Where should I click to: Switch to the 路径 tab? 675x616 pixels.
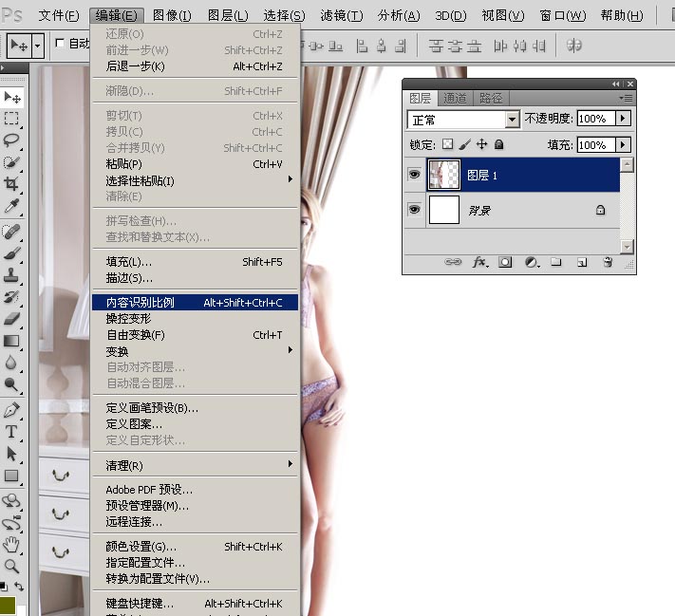coord(491,99)
